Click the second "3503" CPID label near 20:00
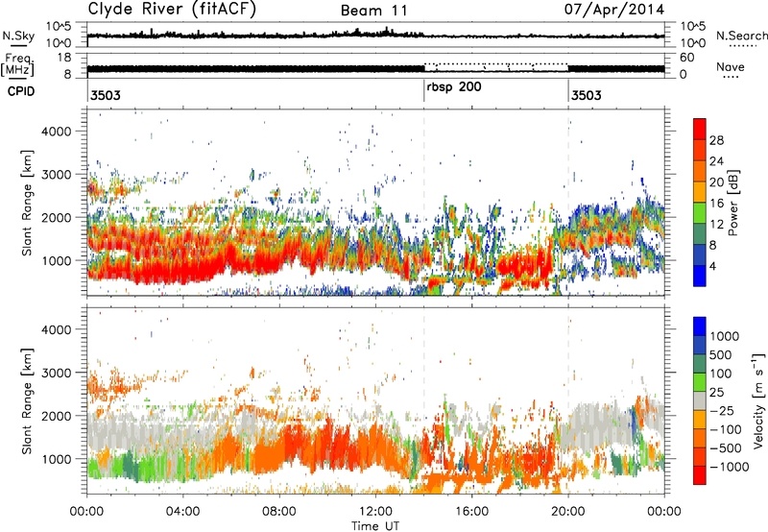 click(x=587, y=95)
